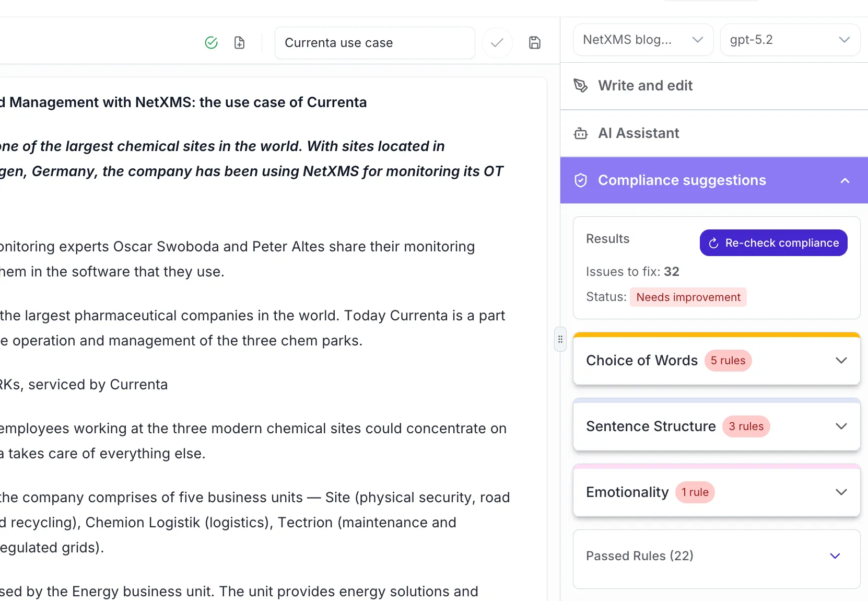The image size is (868, 601).
Task: Click the AI Assistant robot icon
Action: (580, 133)
